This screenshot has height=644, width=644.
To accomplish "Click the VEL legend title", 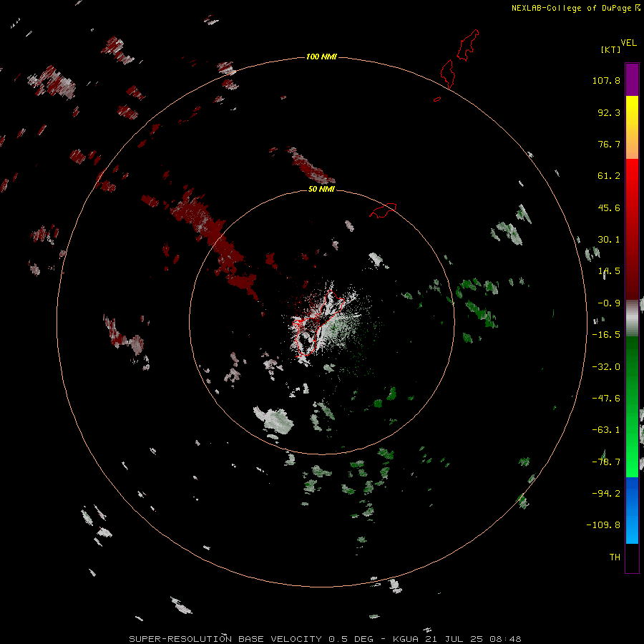I will 628,43.
